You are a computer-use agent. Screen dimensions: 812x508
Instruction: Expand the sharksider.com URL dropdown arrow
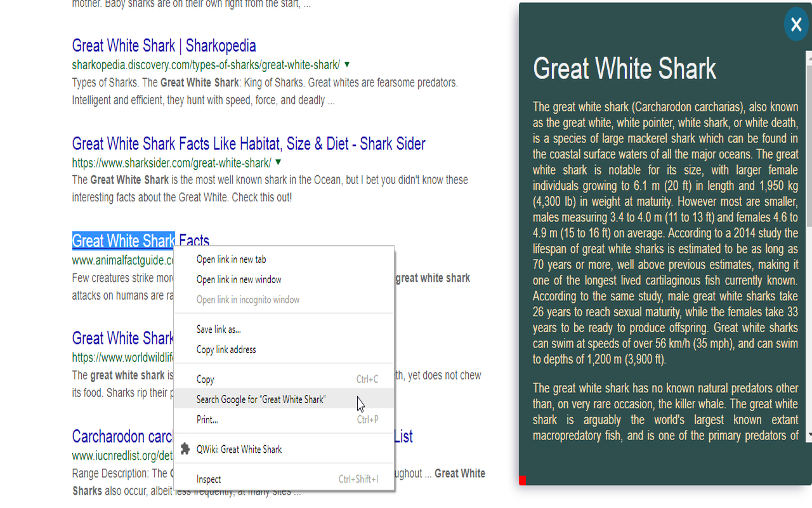pyautogui.click(x=278, y=163)
